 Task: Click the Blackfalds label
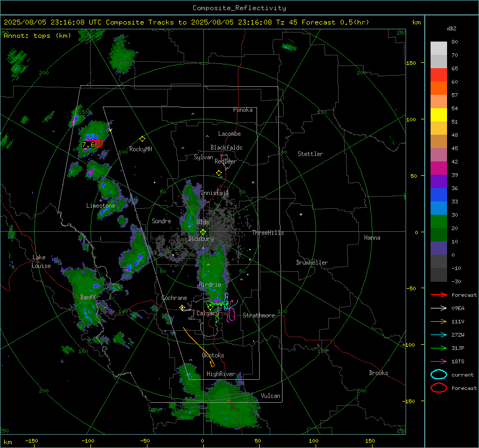(226, 148)
